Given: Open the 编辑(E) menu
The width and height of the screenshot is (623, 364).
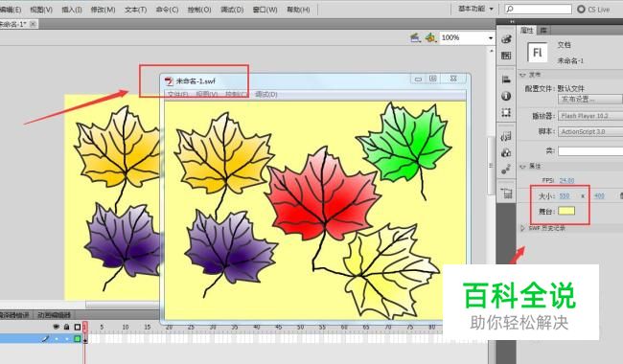Looking at the screenshot, I should (11, 10).
